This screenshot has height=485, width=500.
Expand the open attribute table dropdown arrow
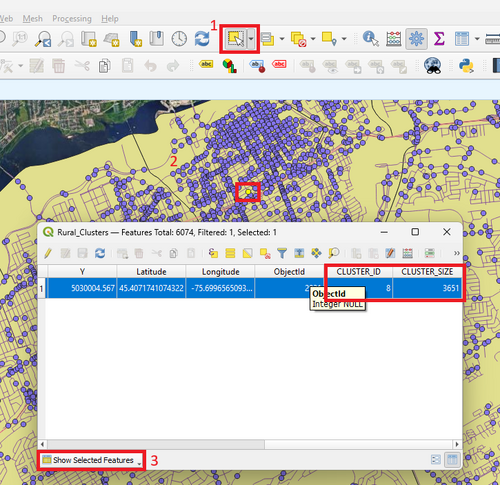tap(477, 39)
